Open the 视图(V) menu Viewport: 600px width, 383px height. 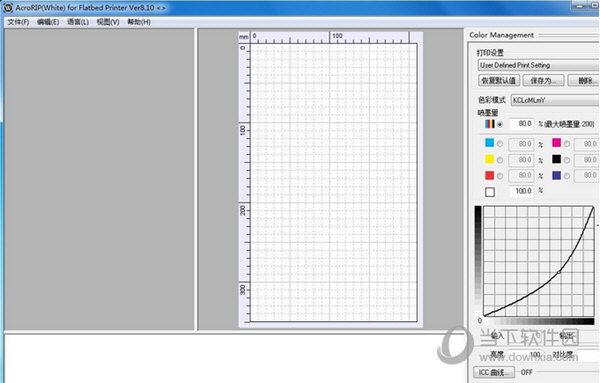(108, 22)
